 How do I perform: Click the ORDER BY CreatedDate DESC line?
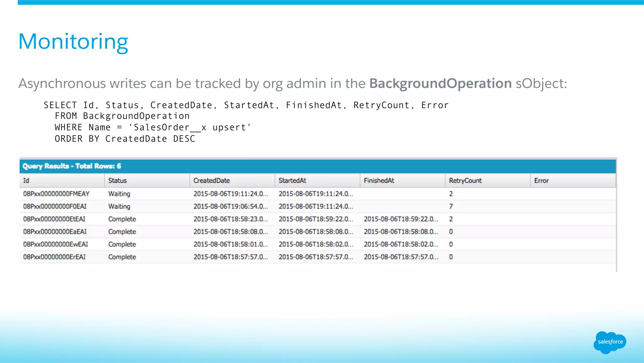[x=125, y=139]
